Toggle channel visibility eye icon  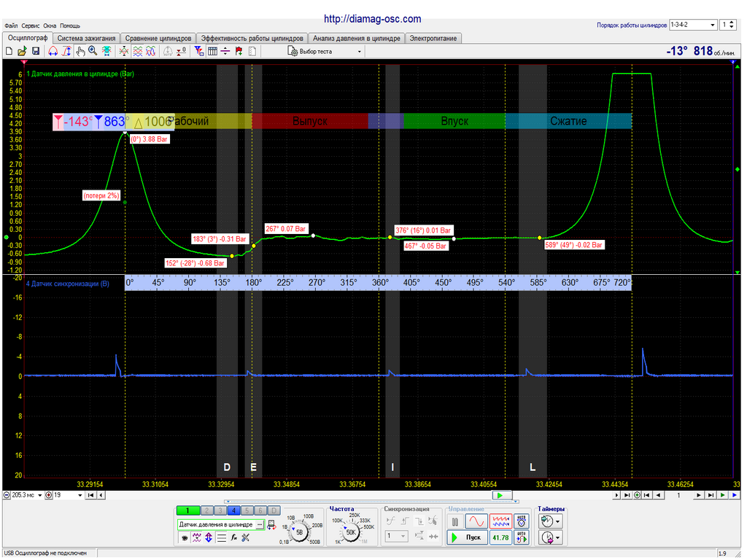point(184,537)
